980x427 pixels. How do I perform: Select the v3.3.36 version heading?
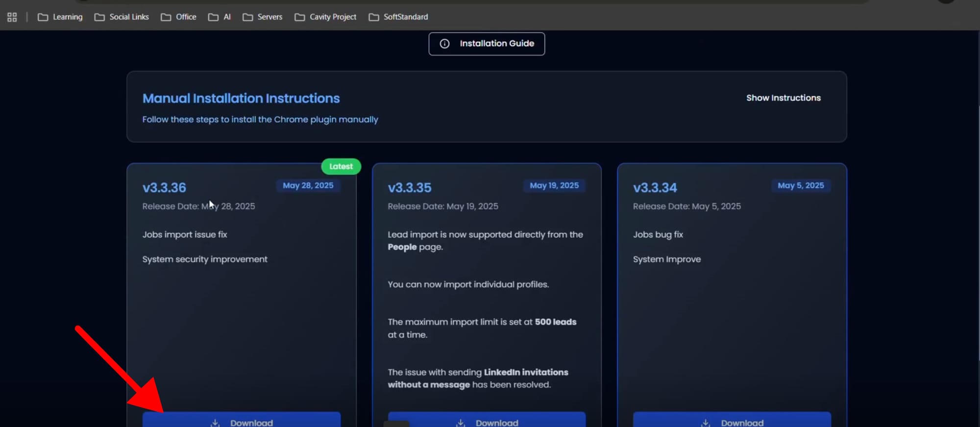(164, 188)
